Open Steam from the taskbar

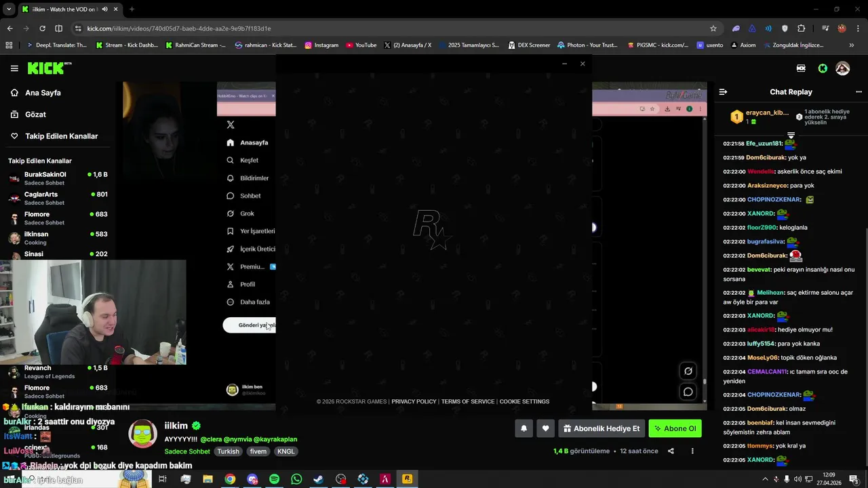318,479
